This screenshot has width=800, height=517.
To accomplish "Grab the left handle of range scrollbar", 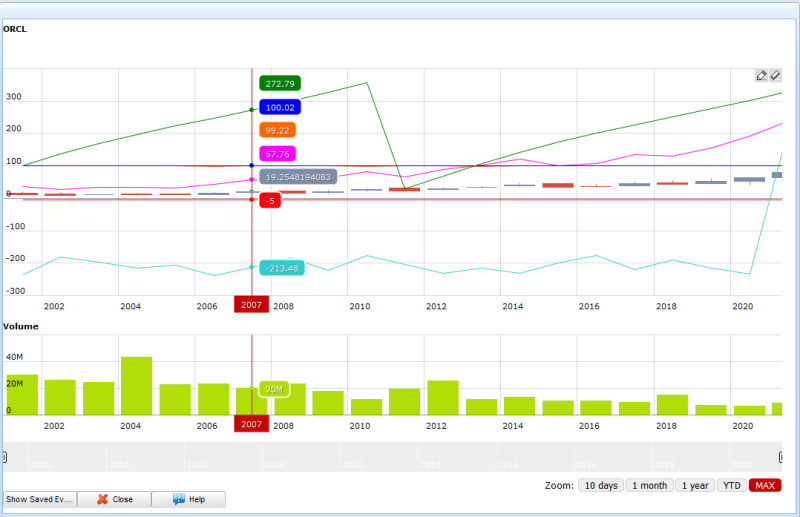I will pos(4,457).
